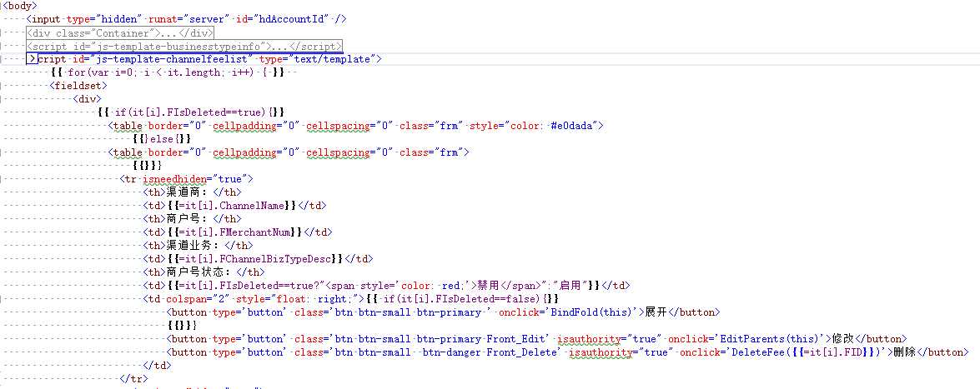This screenshot has width=980, height=389.
Task: Click the <fieldset> tag
Action: [78, 86]
